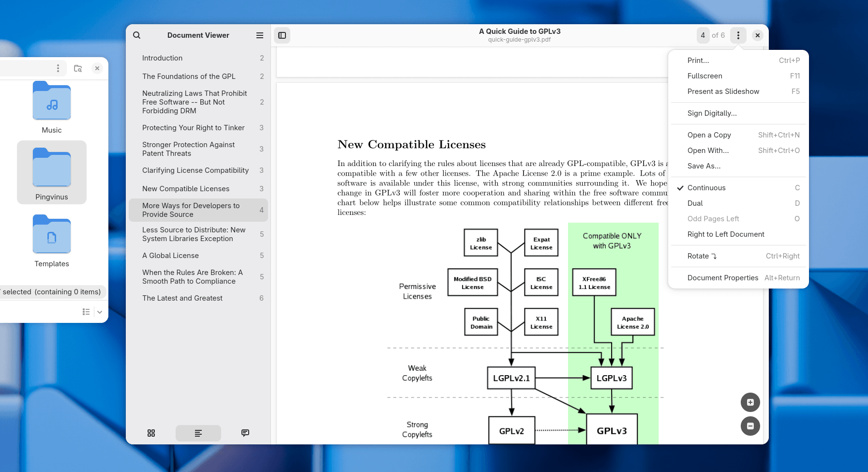This screenshot has width=868, height=472.
Task: Click the search icon in Document Viewer sidebar
Action: [x=137, y=35]
